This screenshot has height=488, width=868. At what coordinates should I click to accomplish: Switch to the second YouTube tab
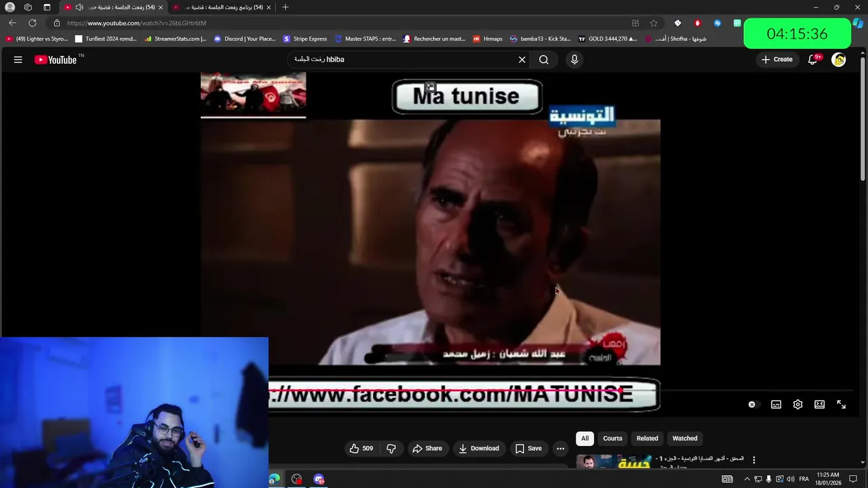point(222,7)
